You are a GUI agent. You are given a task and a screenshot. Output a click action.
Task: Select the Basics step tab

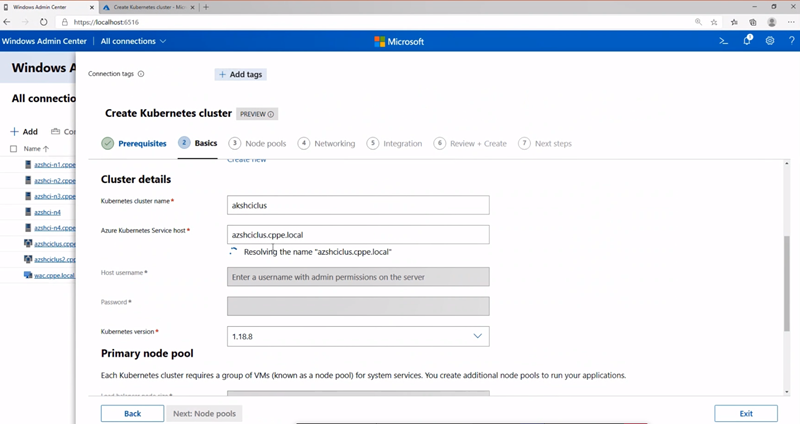point(197,143)
